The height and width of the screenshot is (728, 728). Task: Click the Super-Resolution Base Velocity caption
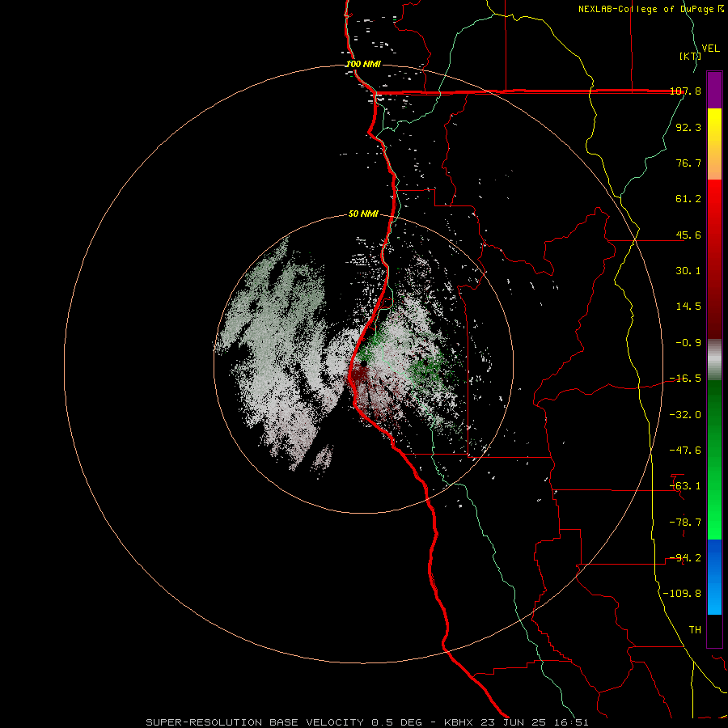point(367,722)
